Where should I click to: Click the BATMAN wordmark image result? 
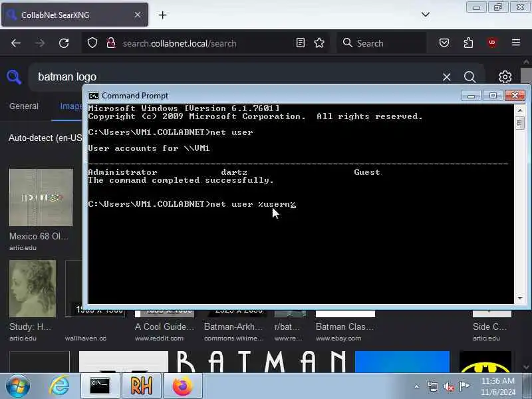(x=261, y=362)
